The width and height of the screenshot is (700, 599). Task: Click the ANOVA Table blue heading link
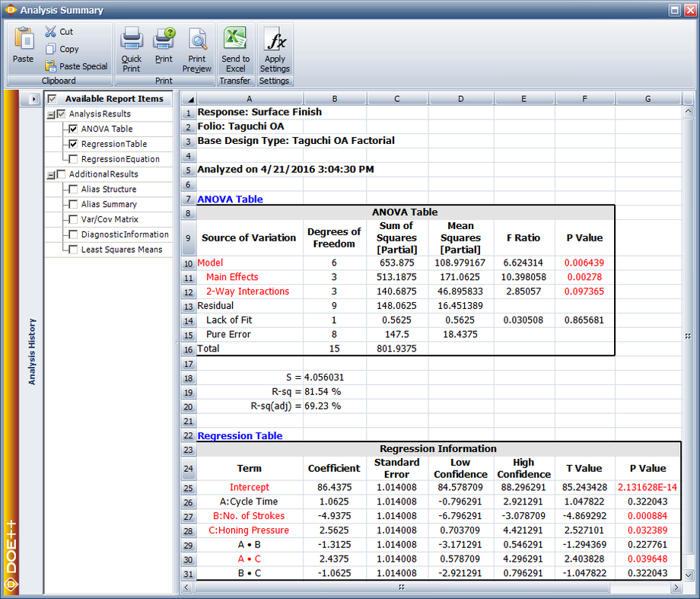(x=230, y=199)
